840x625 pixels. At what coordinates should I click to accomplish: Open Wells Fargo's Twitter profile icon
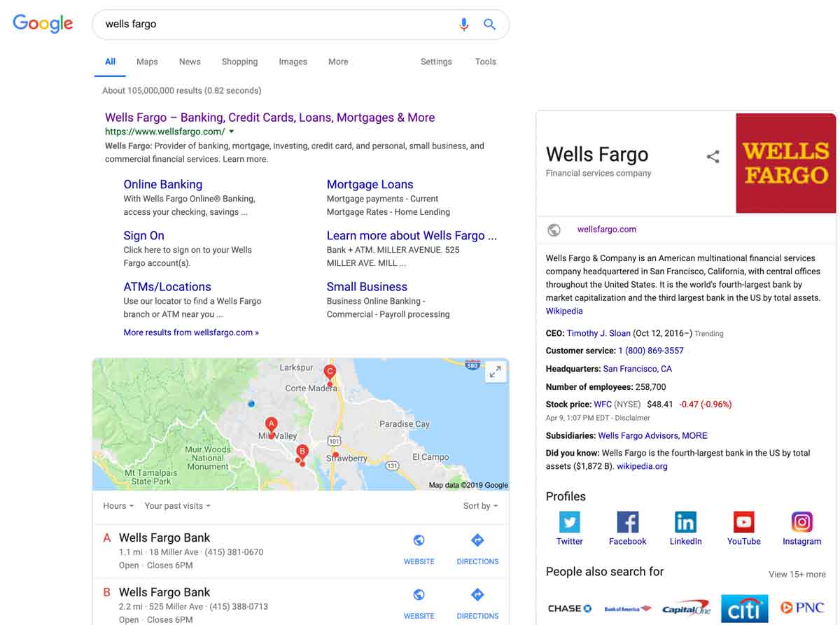coord(569,521)
